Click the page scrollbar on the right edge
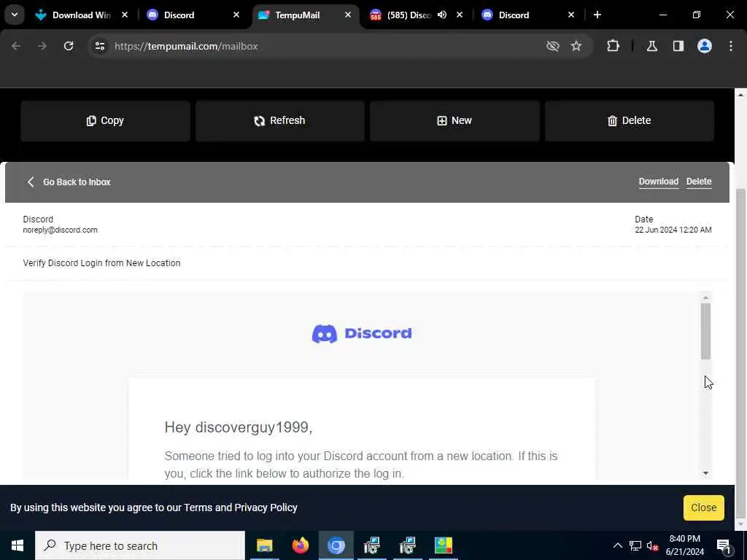747x560 pixels. tap(740, 352)
